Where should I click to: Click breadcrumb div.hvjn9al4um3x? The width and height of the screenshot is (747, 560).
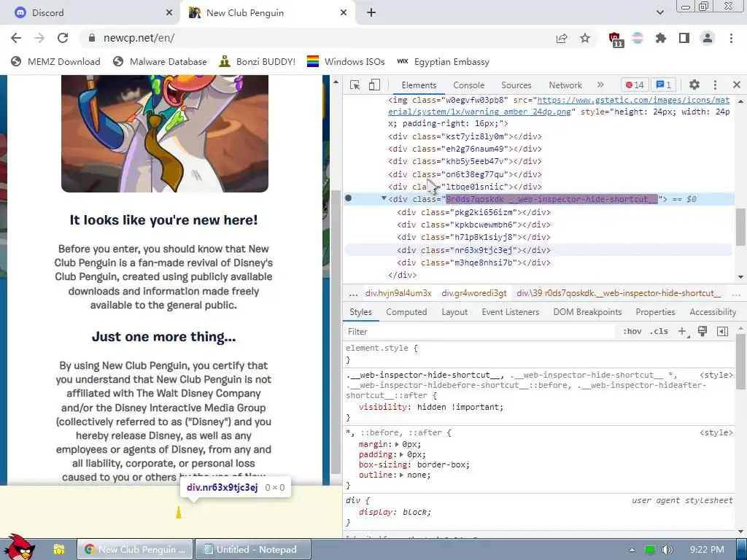(x=398, y=293)
